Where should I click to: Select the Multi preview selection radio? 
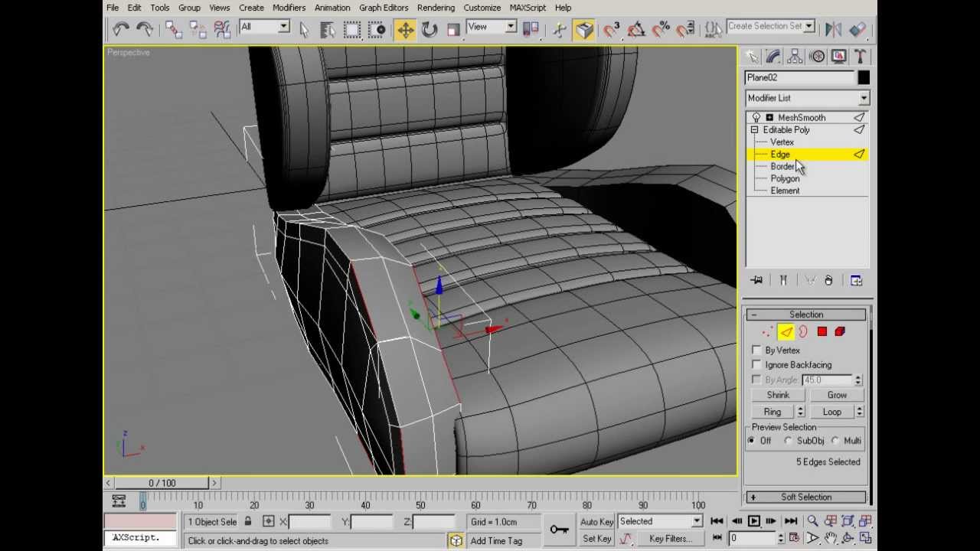point(835,441)
